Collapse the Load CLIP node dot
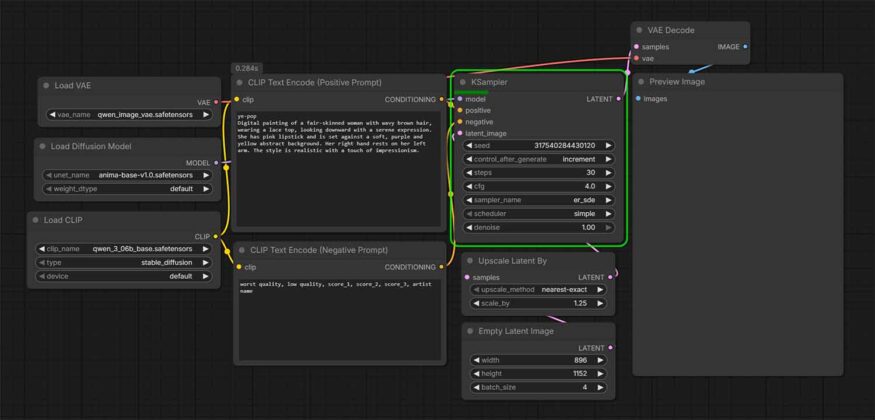 (x=35, y=220)
